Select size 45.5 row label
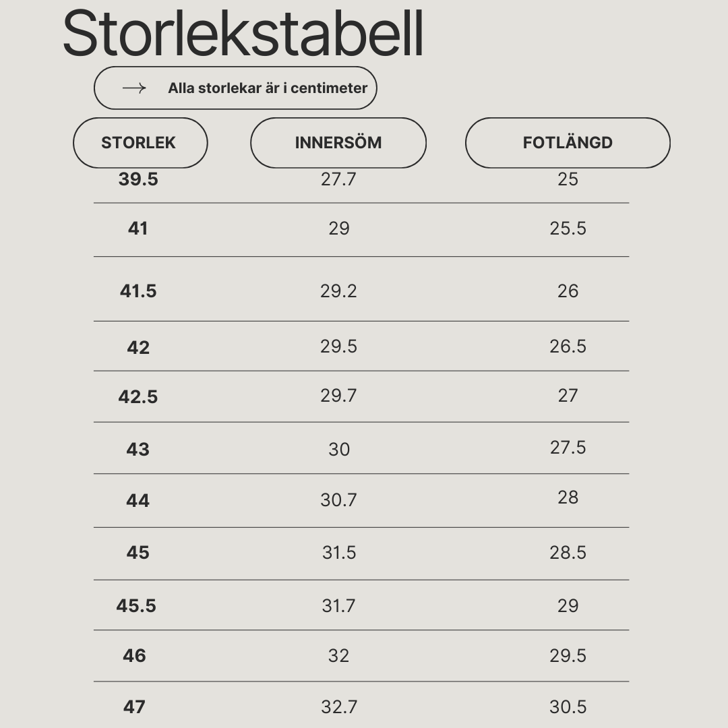Screen dimensions: 728x728 (x=136, y=606)
